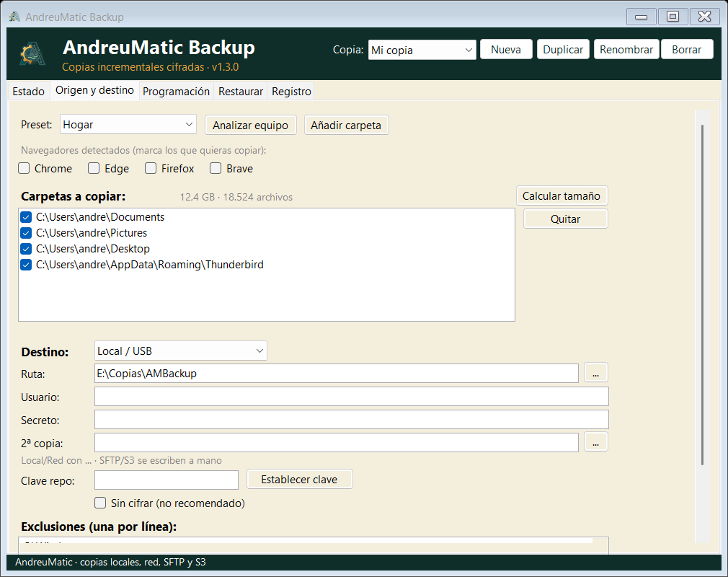728x577 pixels.
Task: Browse for 2ª copia path with ellipsis button
Action: coord(595,442)
